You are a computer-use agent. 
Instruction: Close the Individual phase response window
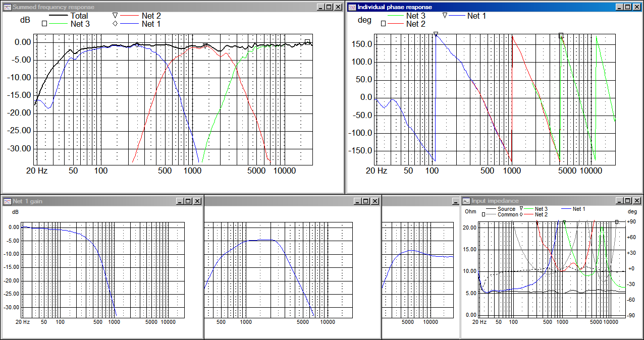(x=636, y=7)
